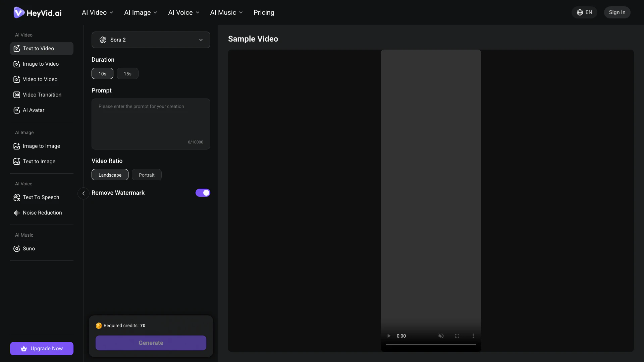The height and width of the screenshot is (362, 644).
Task: Enter fullscreen on sample video
Action: 457,336
